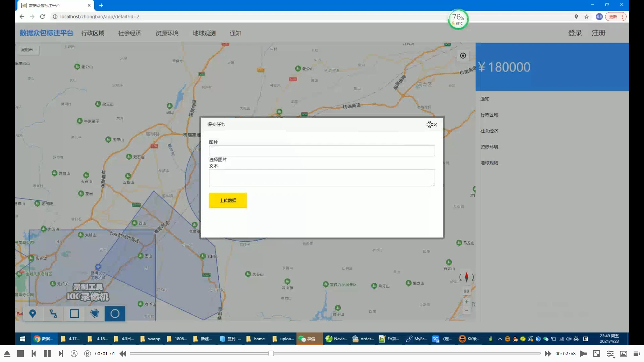The width and height of the screenshot is (644, 362).
Task: Bookmark page with star icon
Action: [587, 17]
